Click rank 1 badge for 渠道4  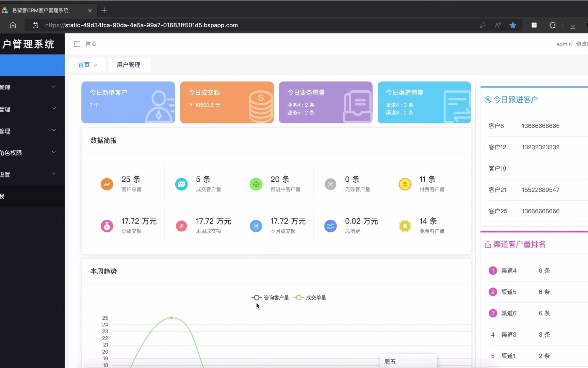[493, 271]
